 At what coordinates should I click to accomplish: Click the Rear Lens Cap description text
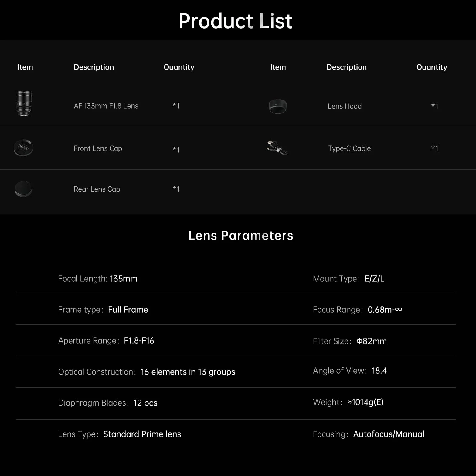[97, 189]
